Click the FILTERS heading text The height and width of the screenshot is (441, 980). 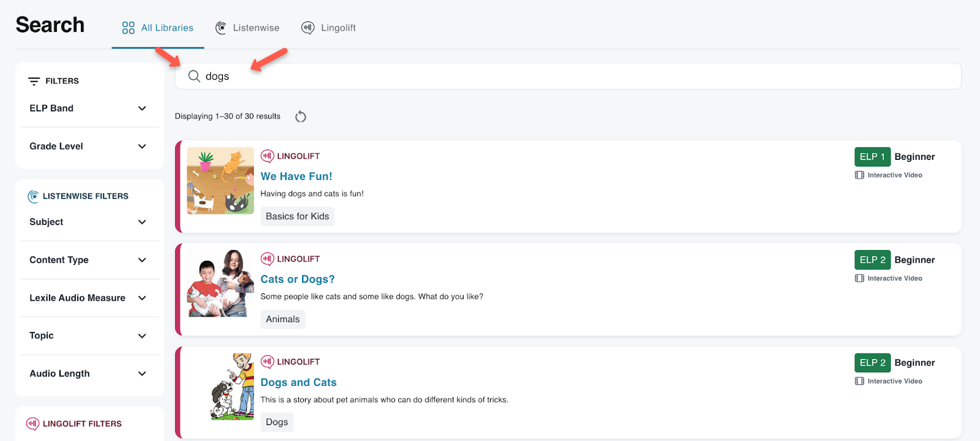point(62,81)
